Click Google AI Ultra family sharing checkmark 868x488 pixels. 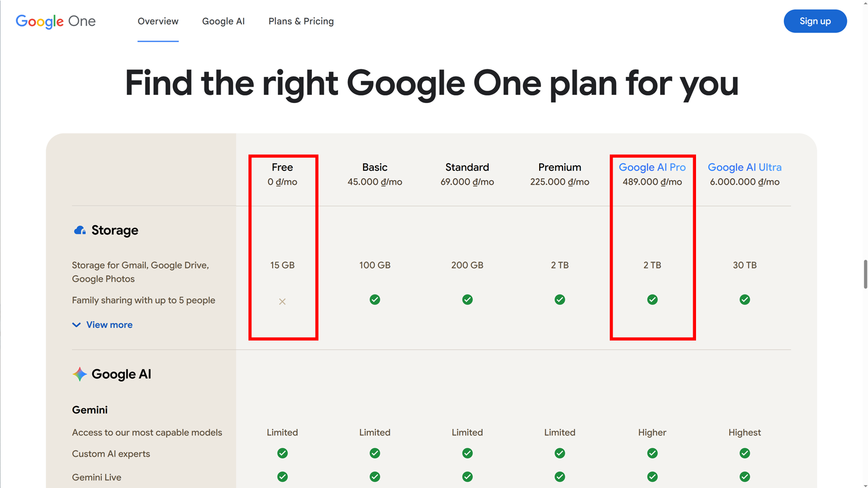pos(745,300)
